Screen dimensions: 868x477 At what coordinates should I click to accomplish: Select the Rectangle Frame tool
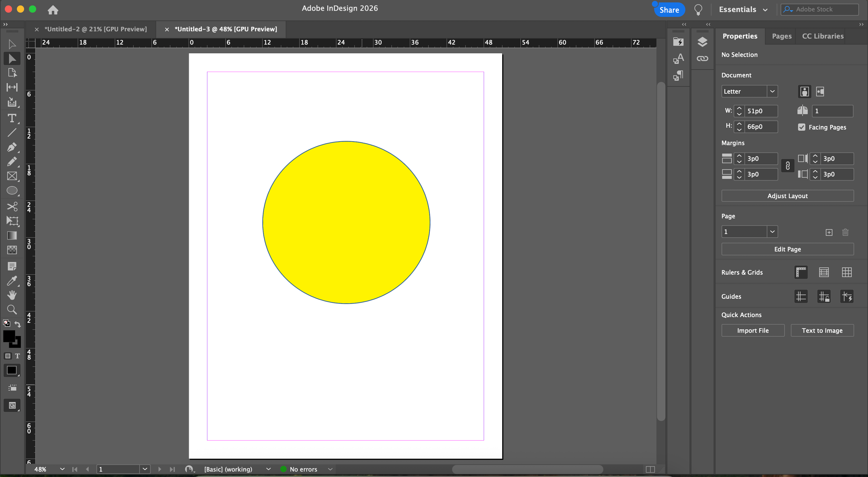(x=12, y=176)
